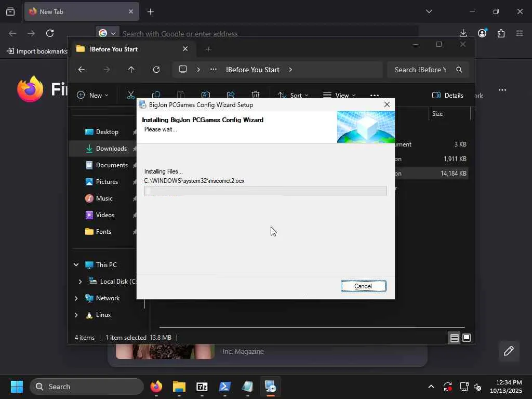Click the Windows taskbar Search box
Screen dimensions: 532x399
pos(87,387)
